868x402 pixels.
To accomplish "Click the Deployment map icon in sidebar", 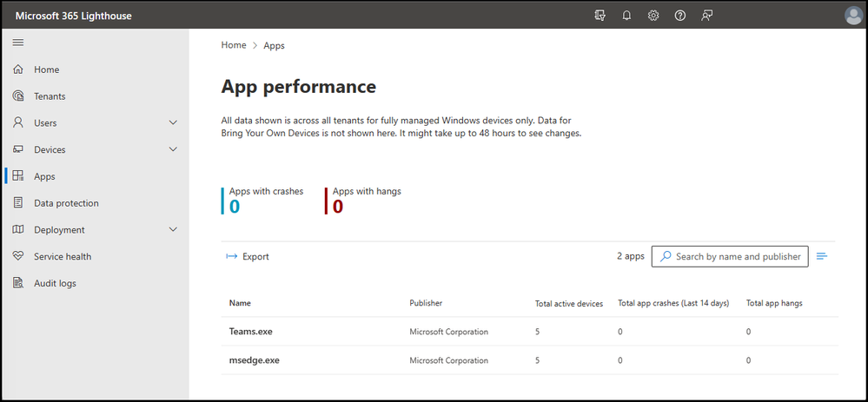I will [x=18, y=229].
